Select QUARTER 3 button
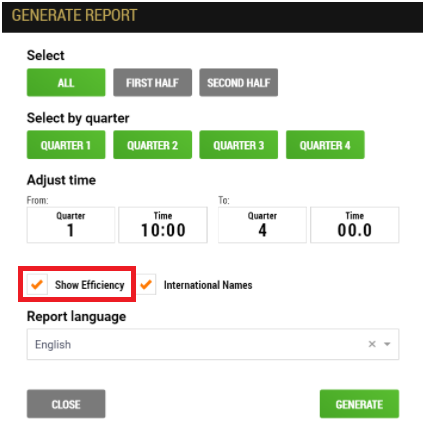 239,145
